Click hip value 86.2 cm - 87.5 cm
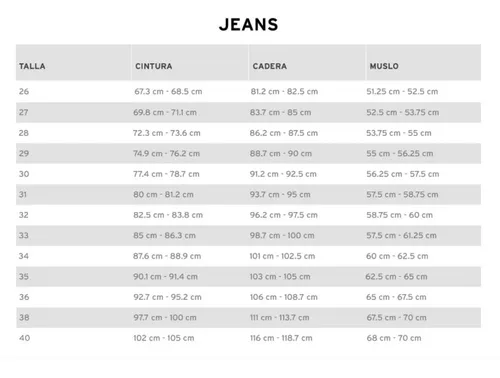This screenshot has height=378, width=500. pyautogui.click(x=284, y=133)
